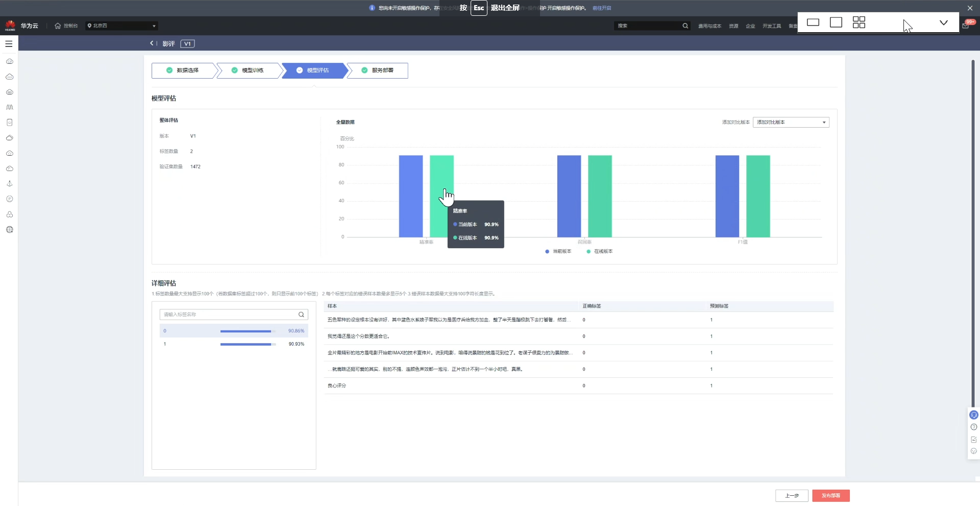Toggle the 当前版本 legend item
Viewport: 980px width, 506px height.
click(558, 251)
